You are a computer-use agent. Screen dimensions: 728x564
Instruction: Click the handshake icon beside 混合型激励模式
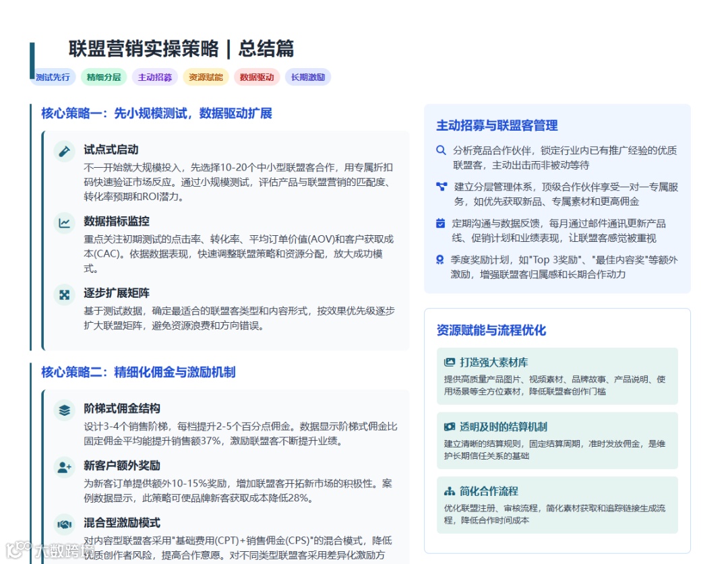(x=65, y=524)
